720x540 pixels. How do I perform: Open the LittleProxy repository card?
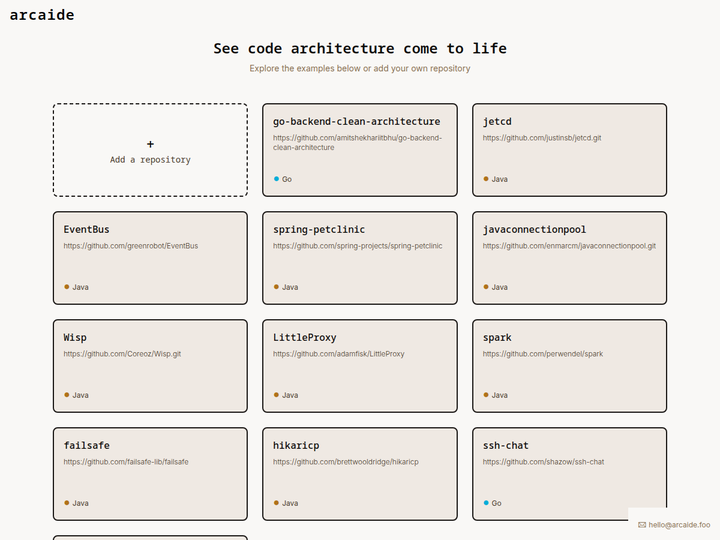pos(360,366)
